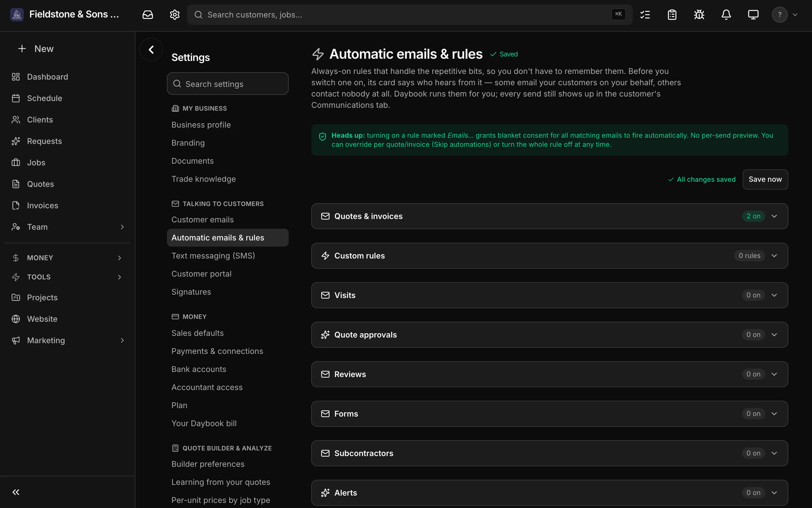Click the '2 on' badge on Quotes & invoices
This screenshot has height=508, width=812.
753,216
